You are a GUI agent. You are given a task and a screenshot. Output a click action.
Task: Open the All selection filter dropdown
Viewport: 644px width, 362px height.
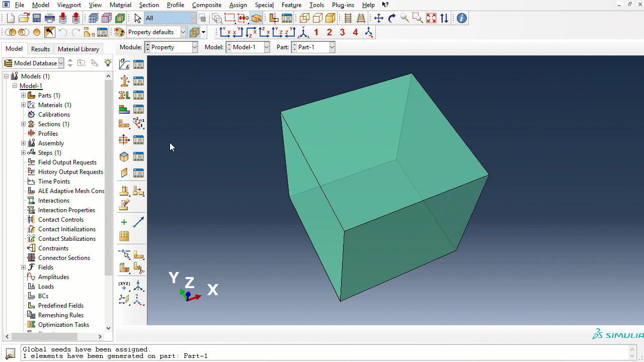coord(171,18)
